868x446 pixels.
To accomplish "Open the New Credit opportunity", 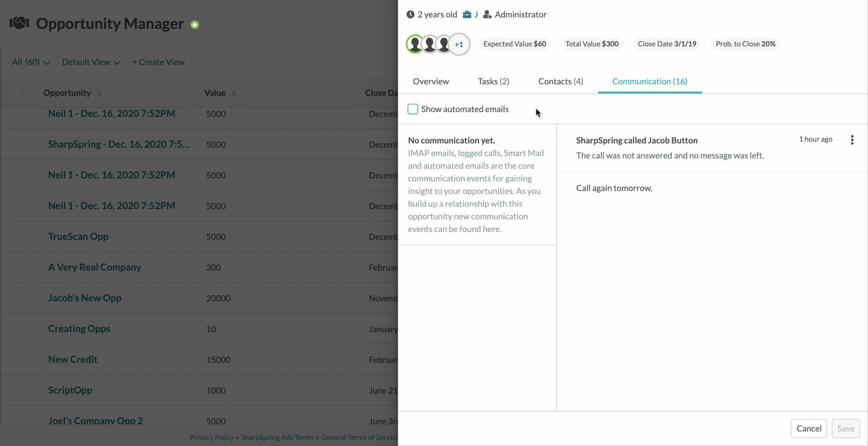I will [x=73, y=359].
